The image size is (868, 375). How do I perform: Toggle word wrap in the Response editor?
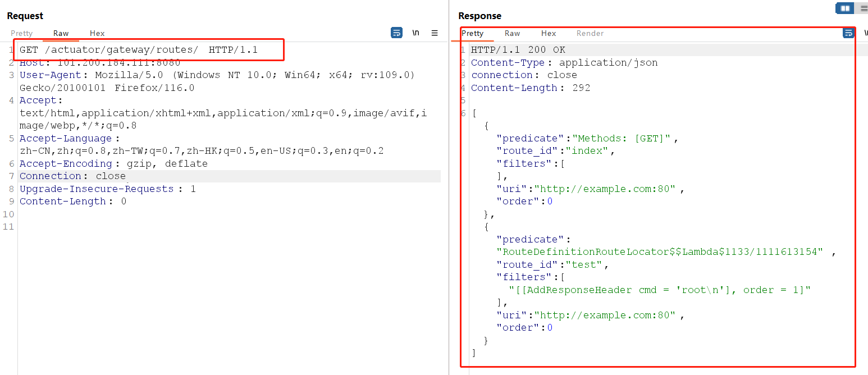coord(848,33)
